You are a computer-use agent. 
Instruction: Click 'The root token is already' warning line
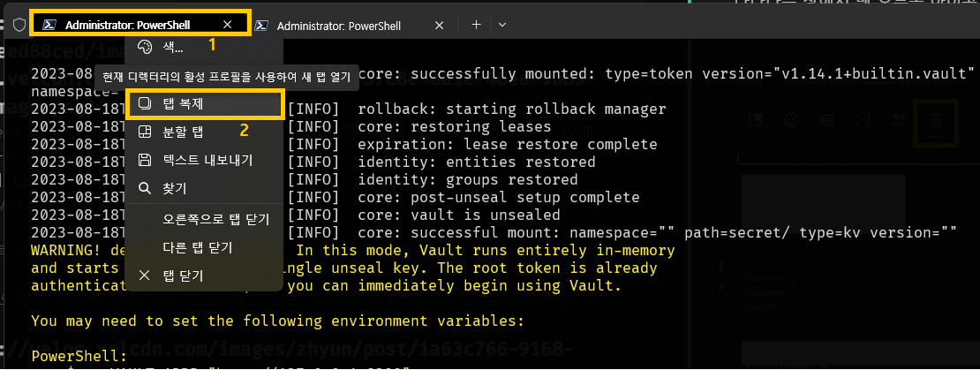(x=547, y=268)
